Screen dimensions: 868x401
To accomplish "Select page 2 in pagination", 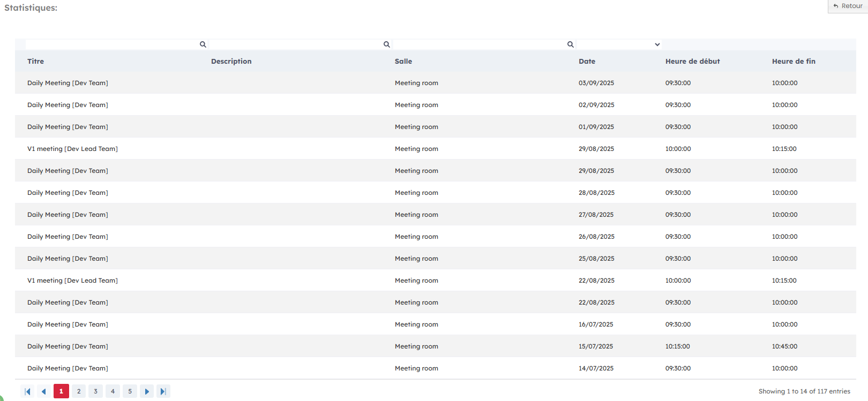I will coord(79,391).
